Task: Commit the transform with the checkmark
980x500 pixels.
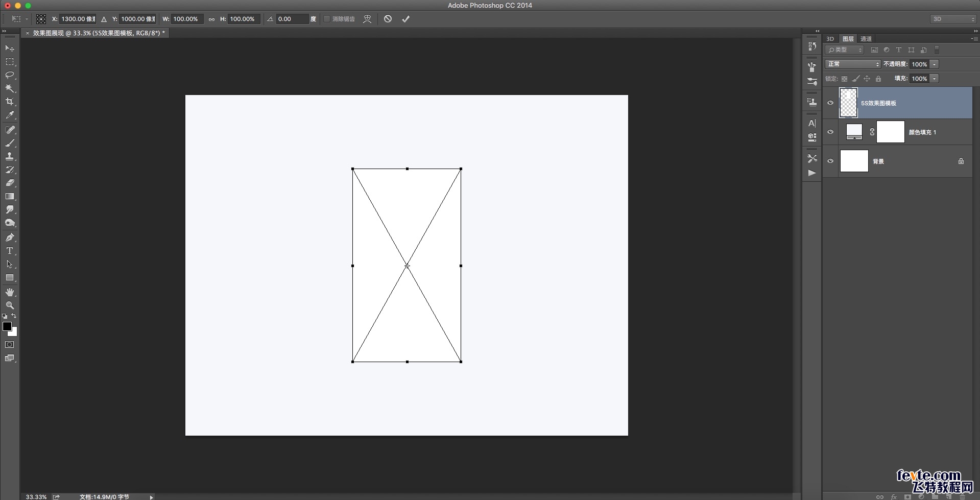Action: [x=405, y=19]
